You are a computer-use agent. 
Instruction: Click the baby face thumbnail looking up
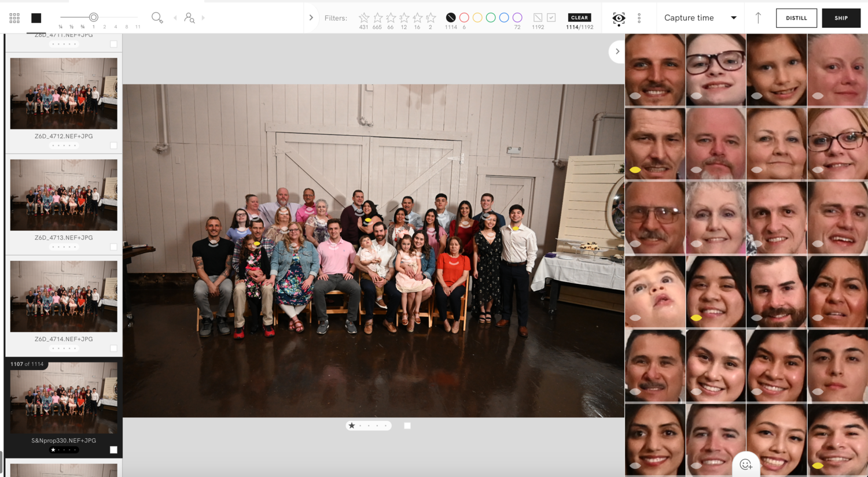pyautogui.click(x=655, y=291)
